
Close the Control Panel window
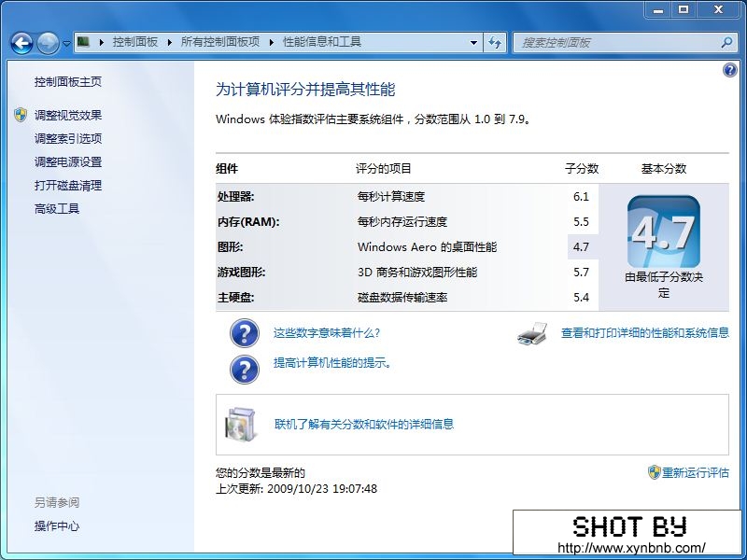(718, 9)
